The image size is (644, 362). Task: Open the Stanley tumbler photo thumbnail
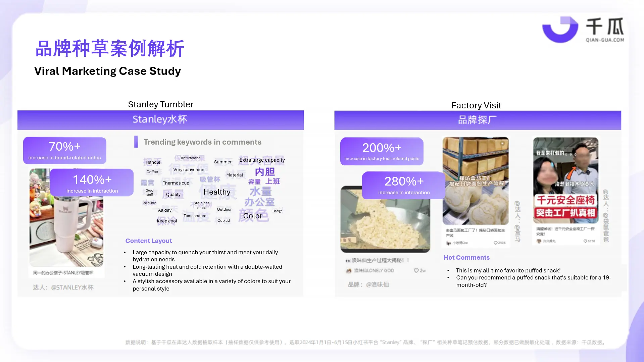(x=66, y=231)
